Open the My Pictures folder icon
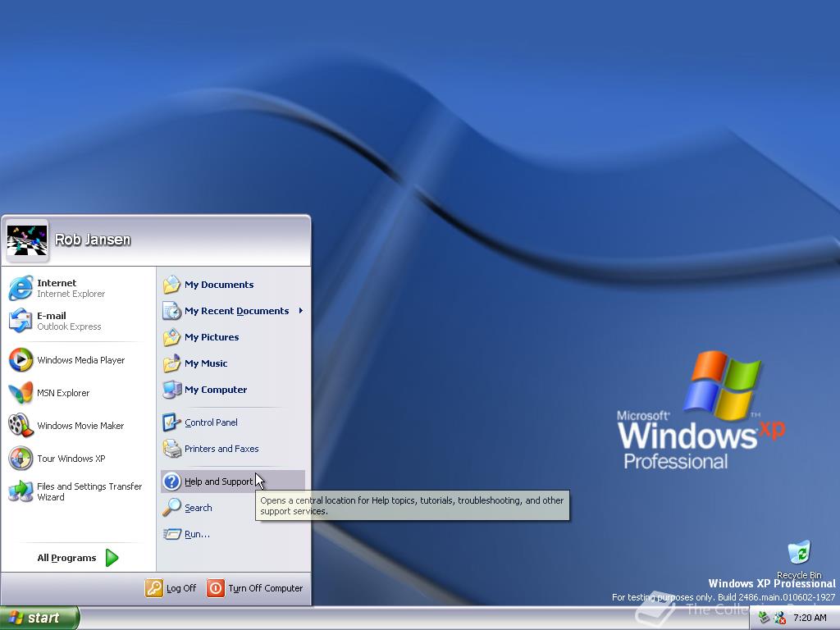The height and width of the screenshot is (630, 840). (x=172, y=337)
